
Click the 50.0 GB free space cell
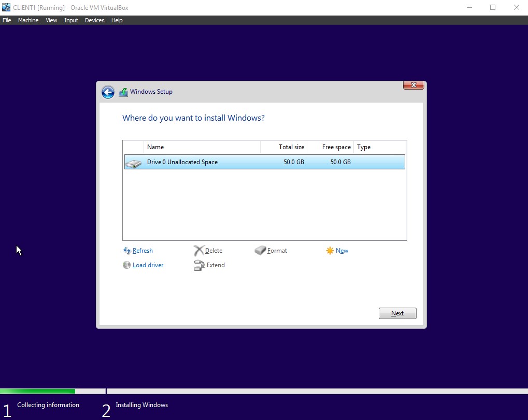tap(340, 162)
